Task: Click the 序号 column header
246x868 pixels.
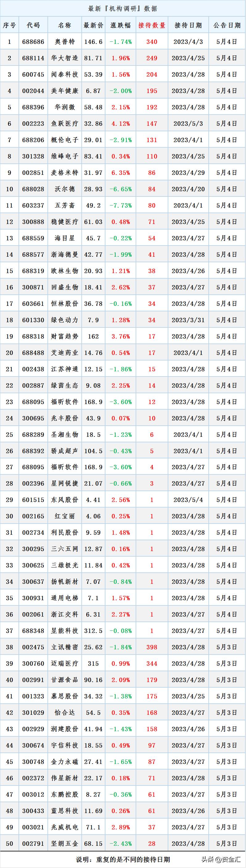Action: [x=10, y=25]
